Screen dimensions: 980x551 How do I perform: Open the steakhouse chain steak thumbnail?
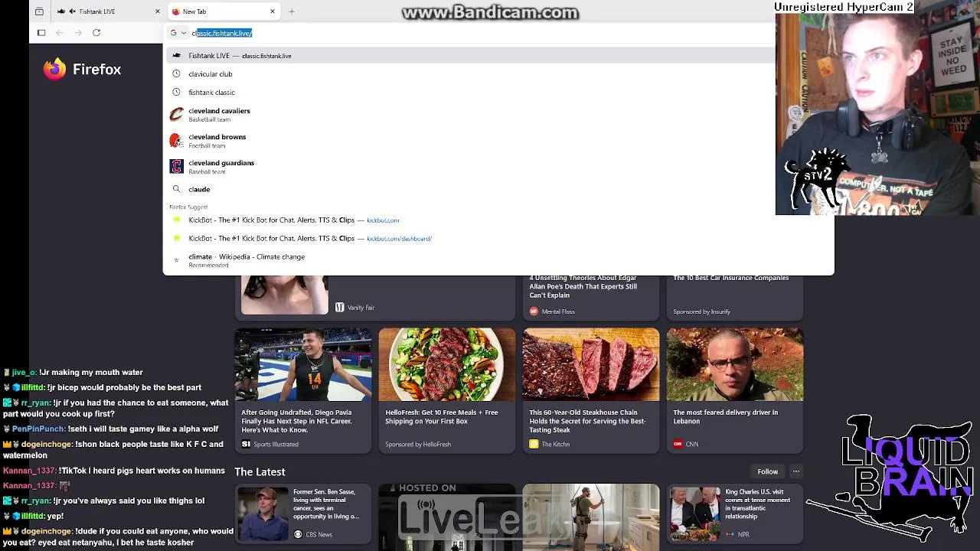[591, 364]
